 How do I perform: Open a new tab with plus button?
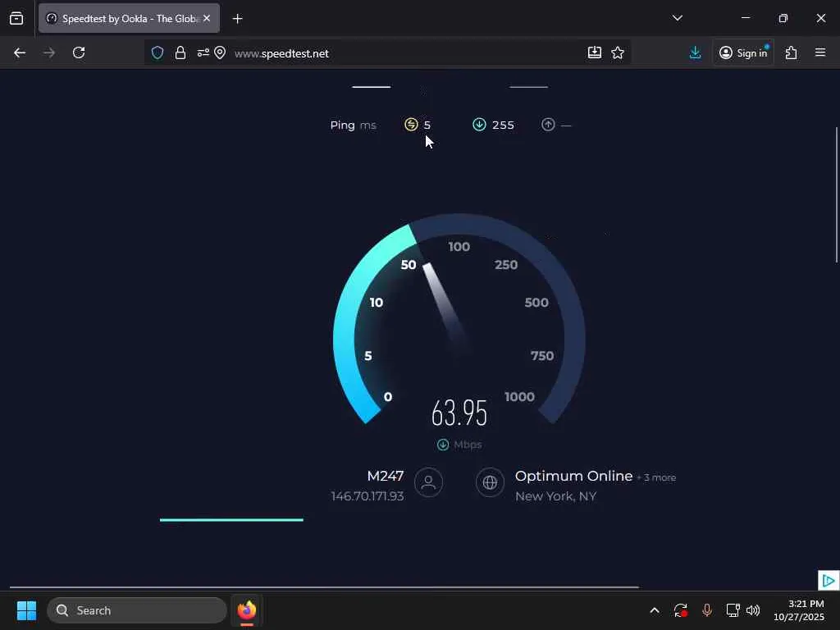(237, 19)
